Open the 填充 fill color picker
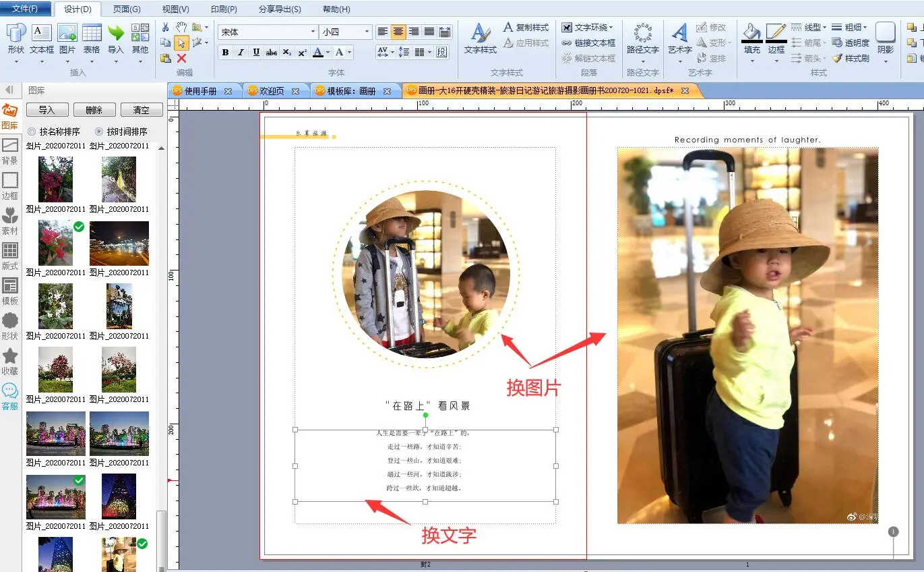 [751, 39]
